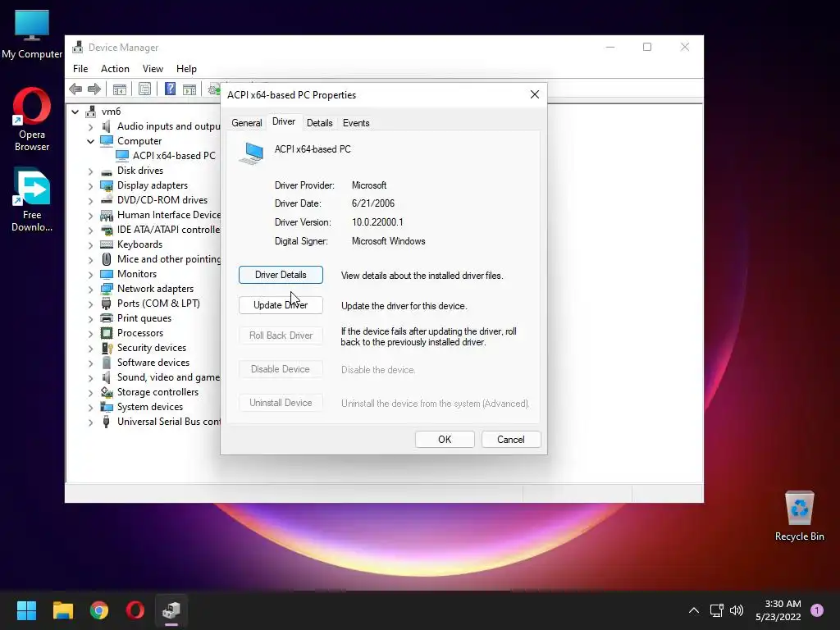Click the network tray icon
This screenshot has width=840, height=630.
(716, 610)
